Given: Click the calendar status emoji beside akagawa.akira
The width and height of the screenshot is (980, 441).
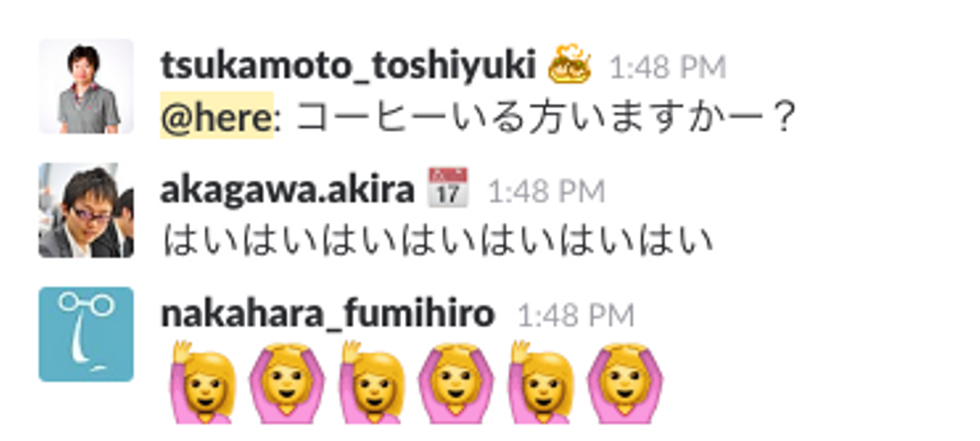Looking at the screenshot, I should click(447, 188).
